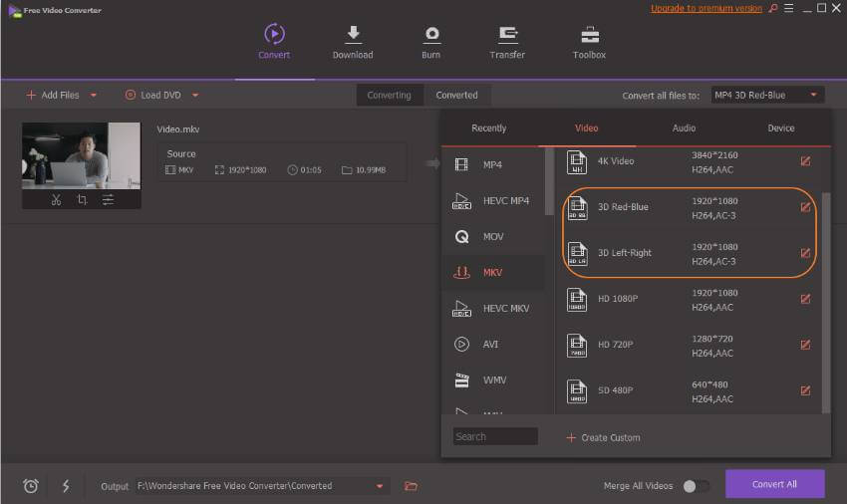Edit the 4K Video preset
847x504 pixels.
[805, 161]
